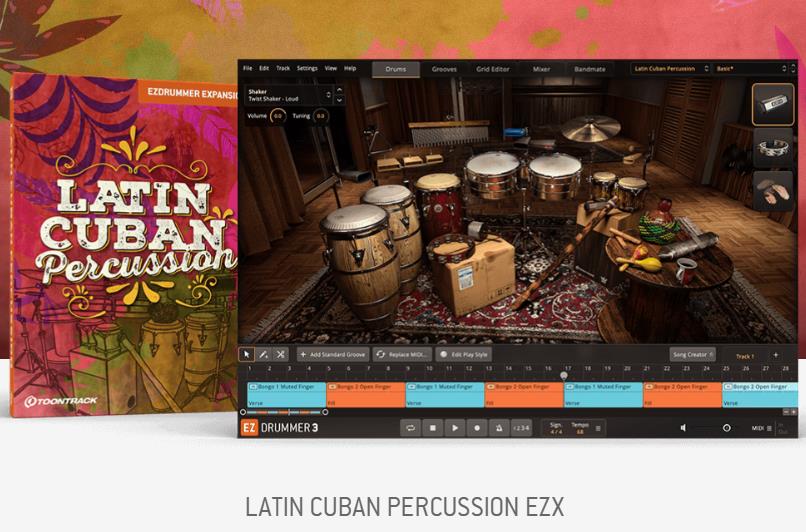Click the left timbale drum

point(492,175)
